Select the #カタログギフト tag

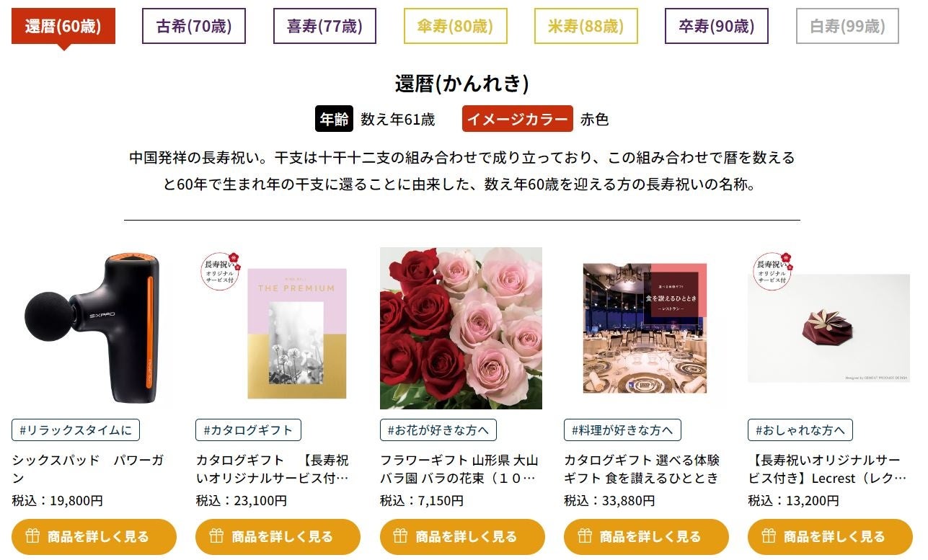coord(248,430)
